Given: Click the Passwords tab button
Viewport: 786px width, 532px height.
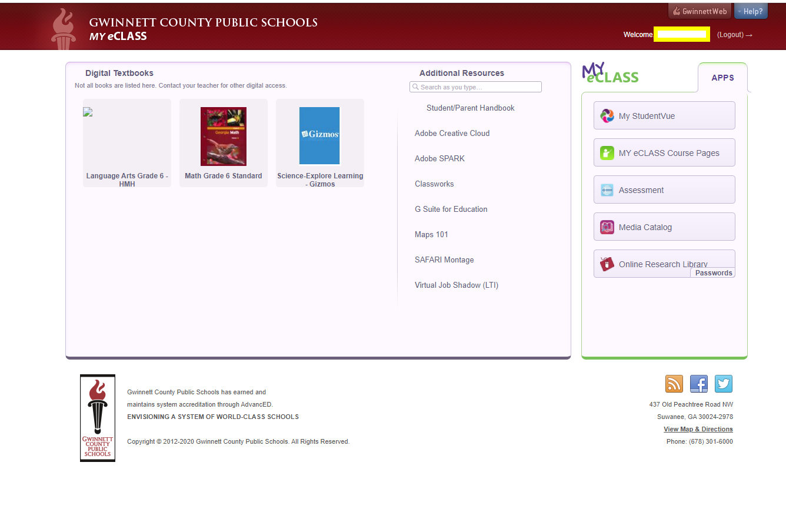Looking at the screenshot, I should click(x=713, y=272).
